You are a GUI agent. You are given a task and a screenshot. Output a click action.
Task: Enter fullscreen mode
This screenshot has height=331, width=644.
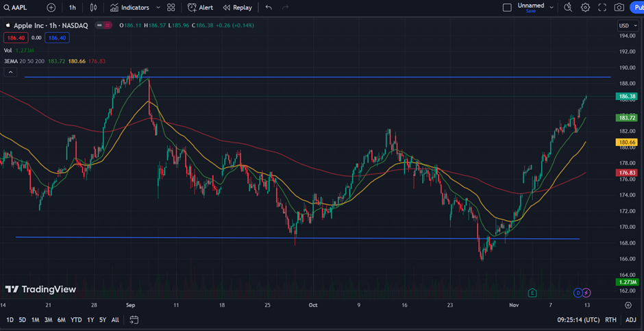tap(602, 8)
